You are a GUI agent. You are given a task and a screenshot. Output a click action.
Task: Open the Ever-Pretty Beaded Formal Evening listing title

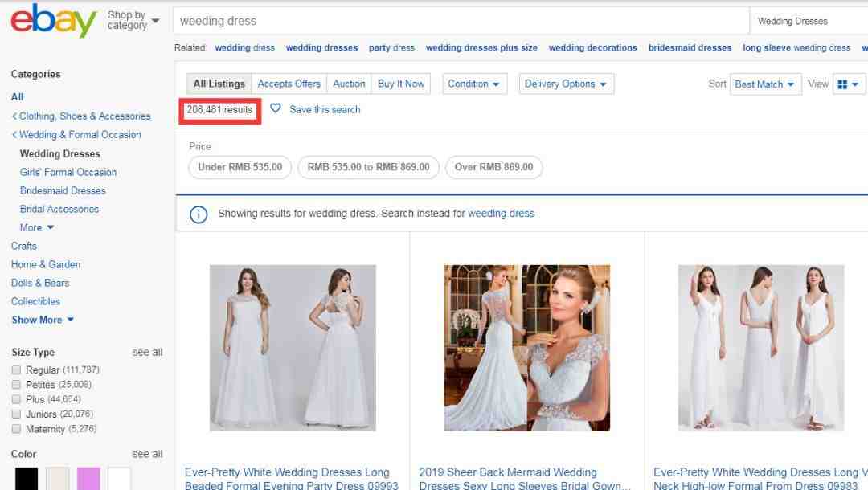[x=292, y=479]
